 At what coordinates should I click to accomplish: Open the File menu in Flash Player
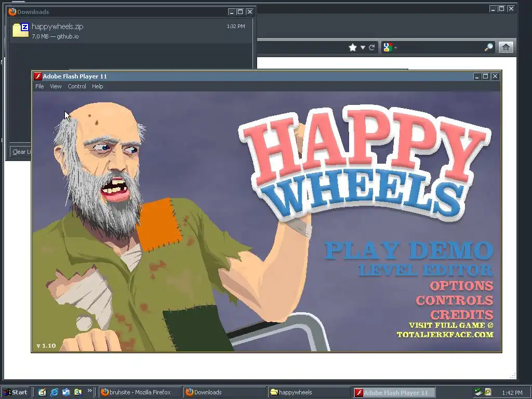point(39,86)
